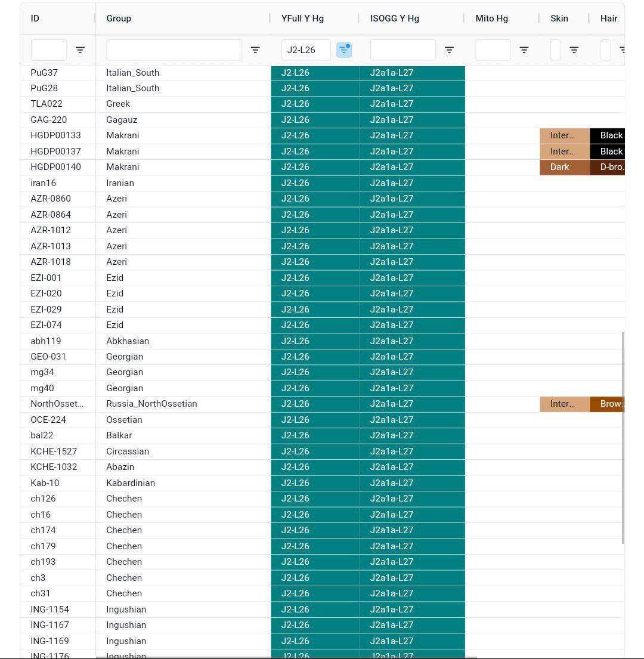The height and width of the screenshot is (659, 644).
Task: Select the mg40 ID cell
Action: (x=58, y=388)
